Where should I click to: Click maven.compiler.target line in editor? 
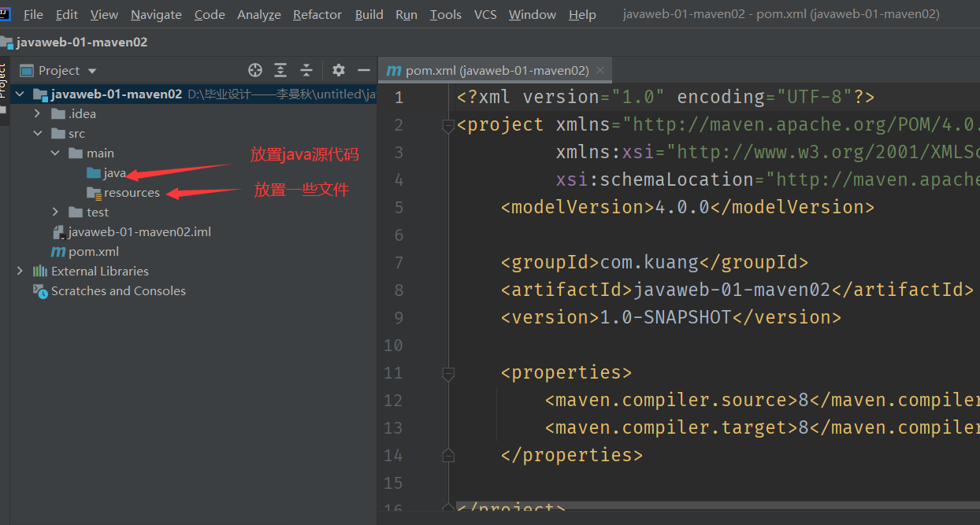pyautogui.click(x=762, y=427)
